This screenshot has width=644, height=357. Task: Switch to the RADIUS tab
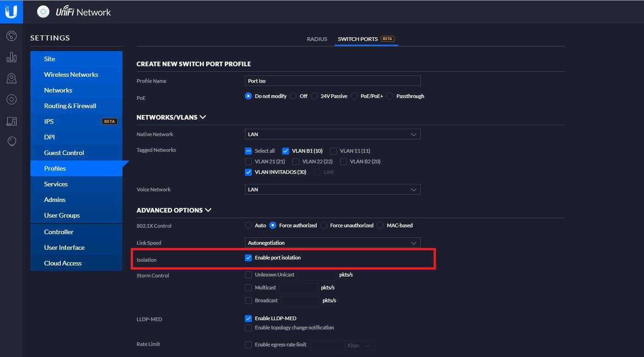tap(317, 39)
